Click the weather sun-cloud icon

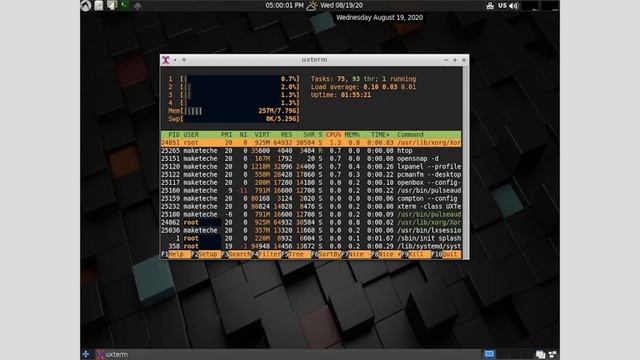pos(312,6)
